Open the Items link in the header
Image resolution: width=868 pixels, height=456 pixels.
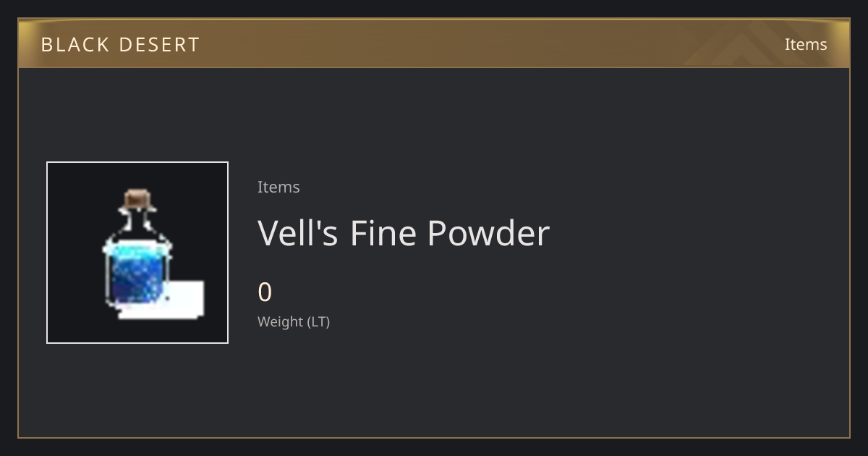(806, 44)
